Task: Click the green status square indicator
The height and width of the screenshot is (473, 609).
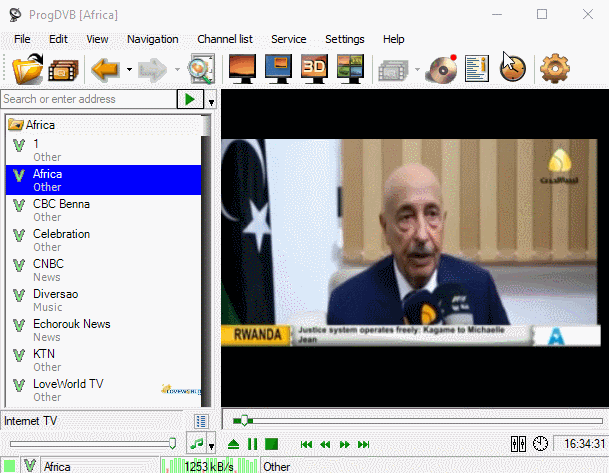Action: [9, 465]
